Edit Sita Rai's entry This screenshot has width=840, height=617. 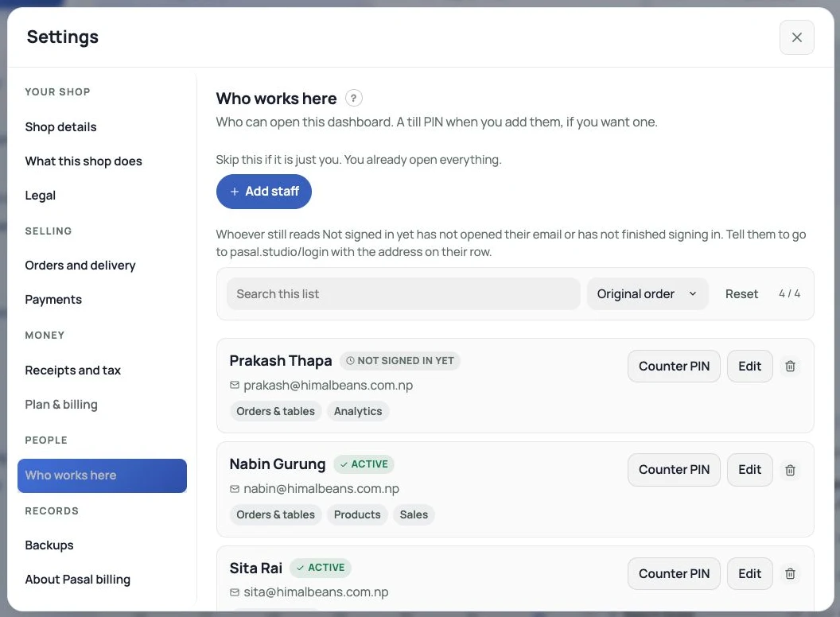[749, 573]
